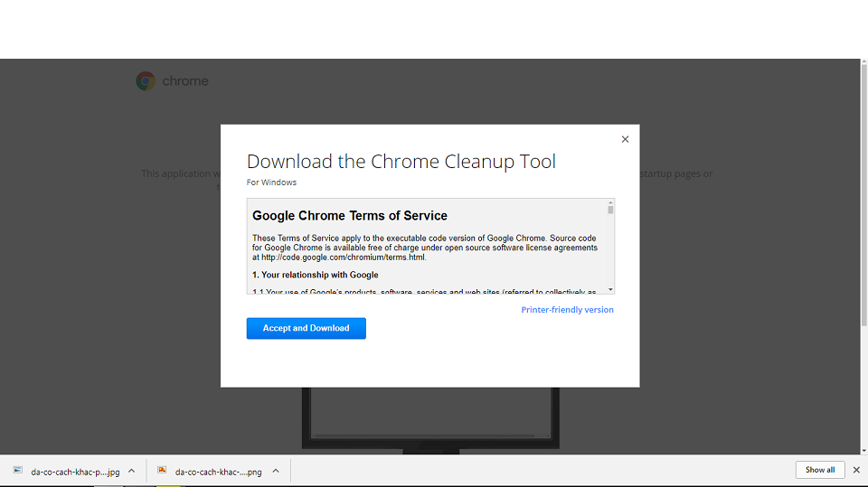Screen dimensions: 868x487
Task: Expand options for the jpg download
Action: pos(131,471)
